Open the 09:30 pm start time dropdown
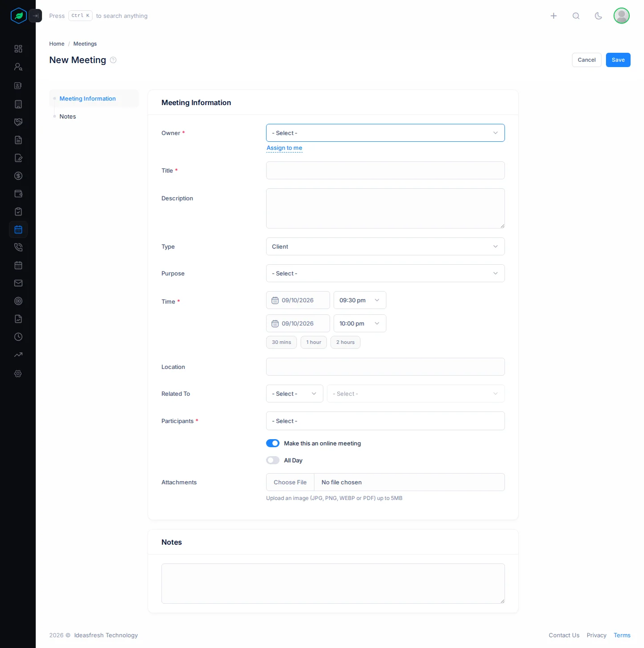Screen dimensions: 644x648 [x=360, y=300]
